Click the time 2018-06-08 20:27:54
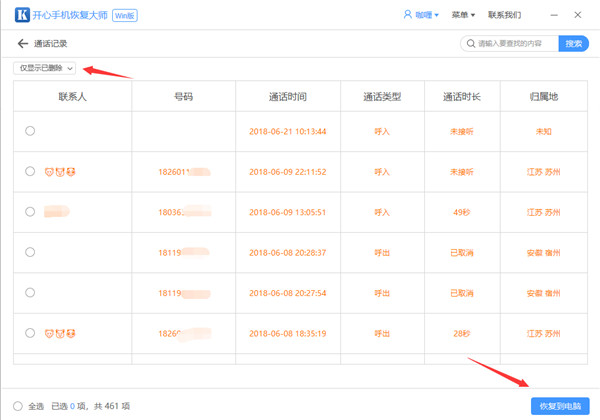The height and width of the screenshot is (420, 600). pyautogui.click(x=288, y=293)
